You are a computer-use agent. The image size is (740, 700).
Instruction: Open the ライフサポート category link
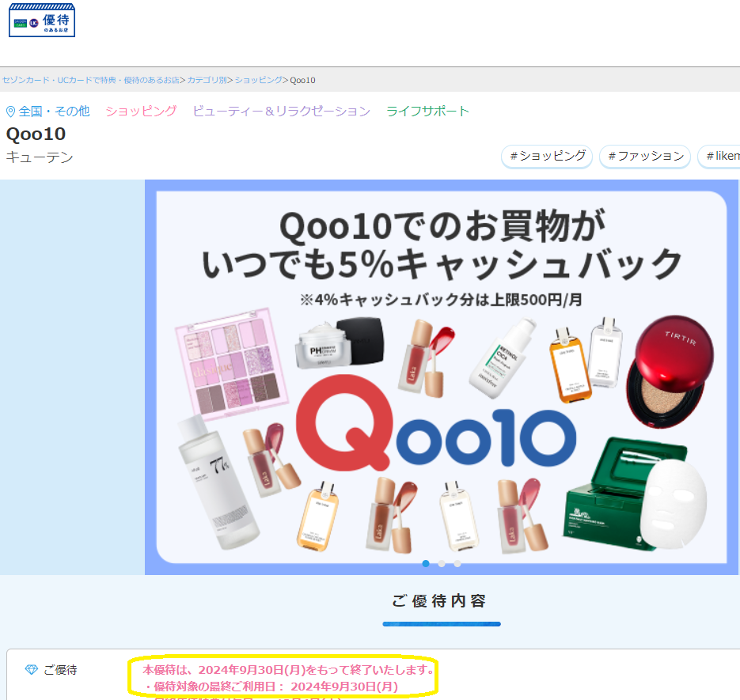coord(427,112)
